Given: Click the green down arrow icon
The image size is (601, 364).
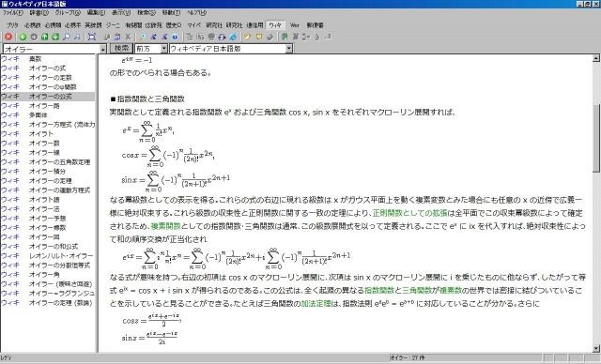Looking at the screenshot, I should point(55,37).
